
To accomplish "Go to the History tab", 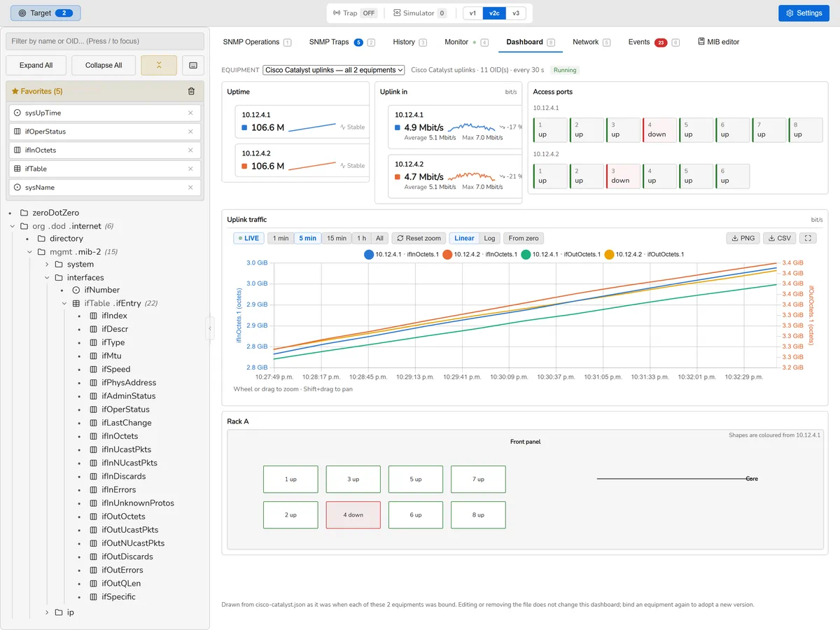I will [x=409, y=42].
